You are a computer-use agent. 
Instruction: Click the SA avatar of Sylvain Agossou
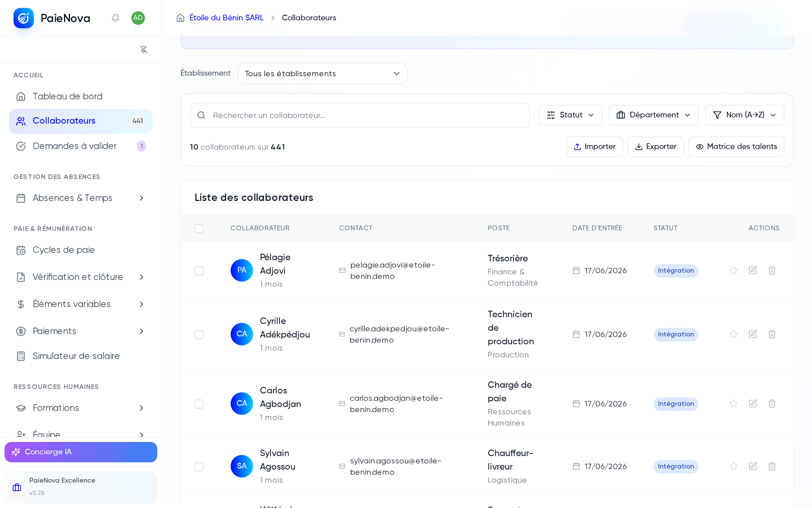click(242, 466)
